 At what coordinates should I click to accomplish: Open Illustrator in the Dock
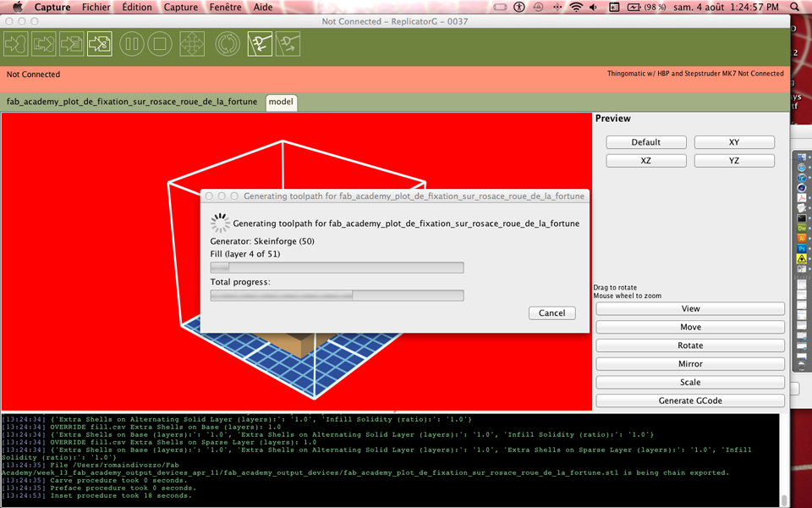pyautogui.click(x=802, y=239)
